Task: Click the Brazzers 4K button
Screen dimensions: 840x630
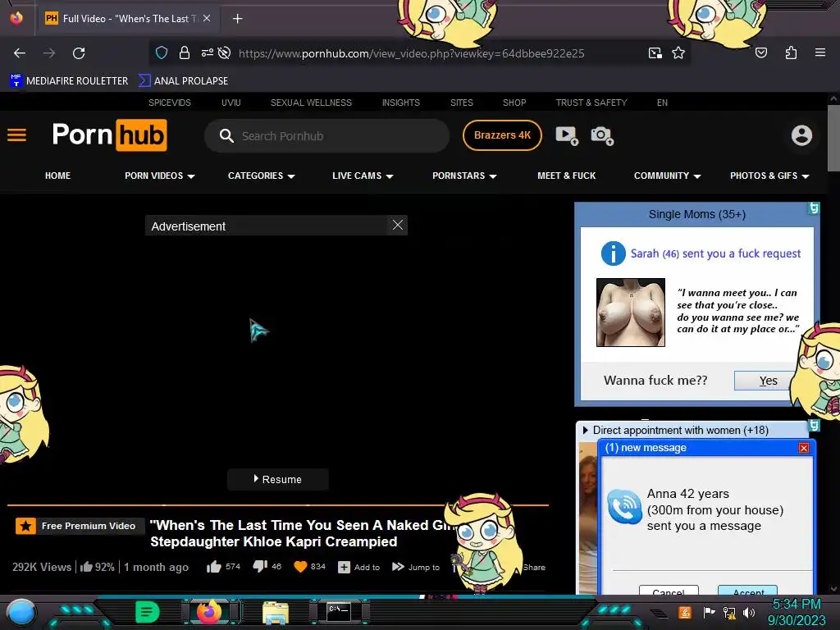Action: (x=502, y=135)
